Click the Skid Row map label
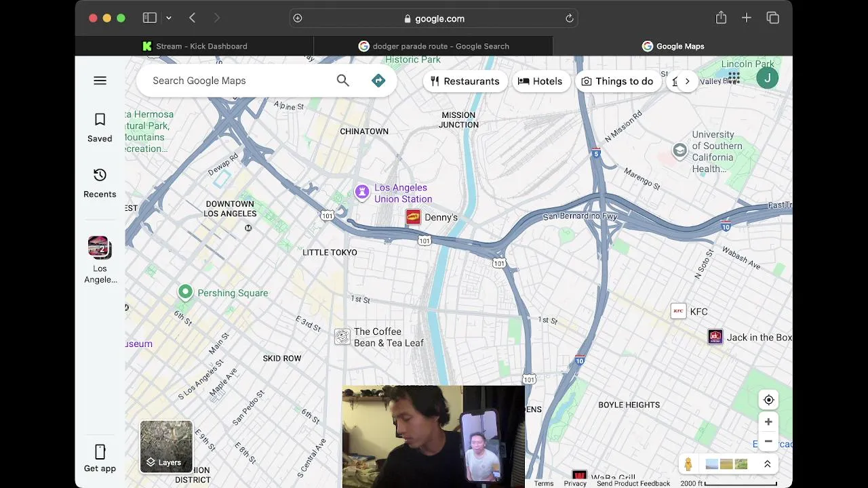This screenshot has height=488, width=868. pyautogui.click(x=282, y=358)
